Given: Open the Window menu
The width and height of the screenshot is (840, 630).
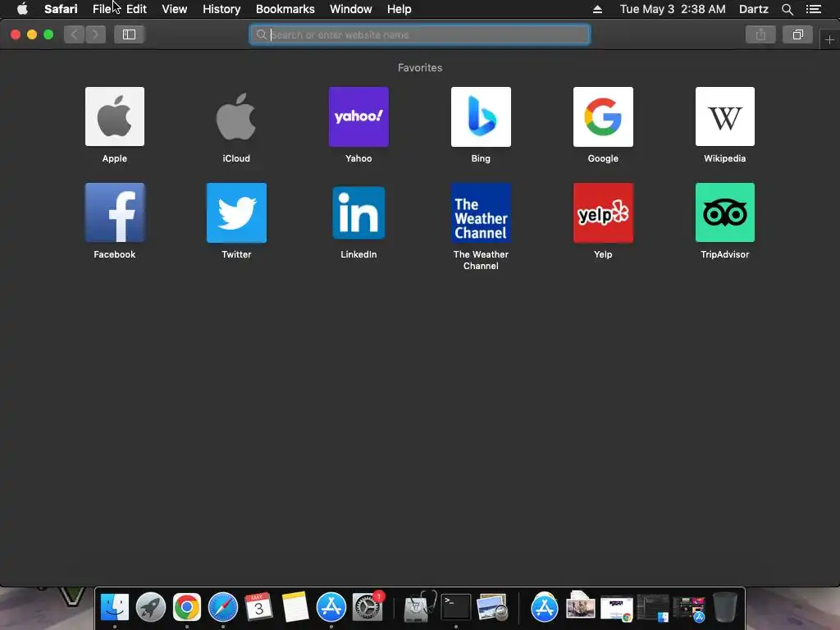Looking at the screenshot, I should click(351, 9).
